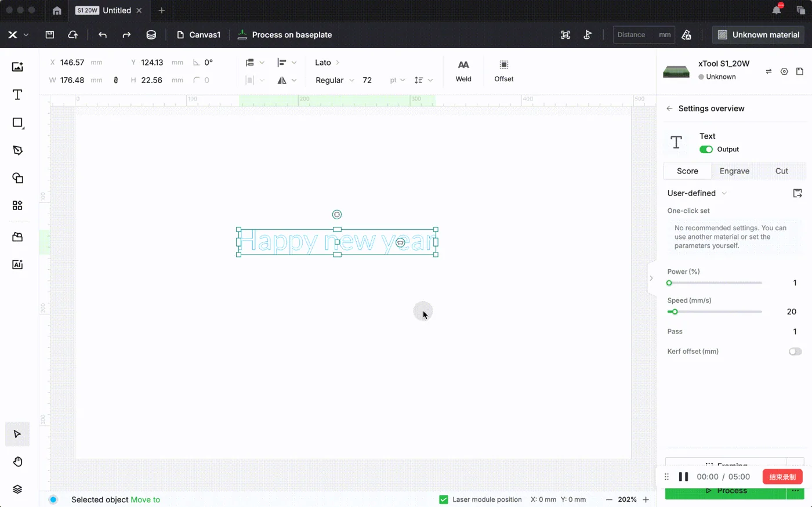
Task: Click the cloud upload icon
Action: coord(73,35)
